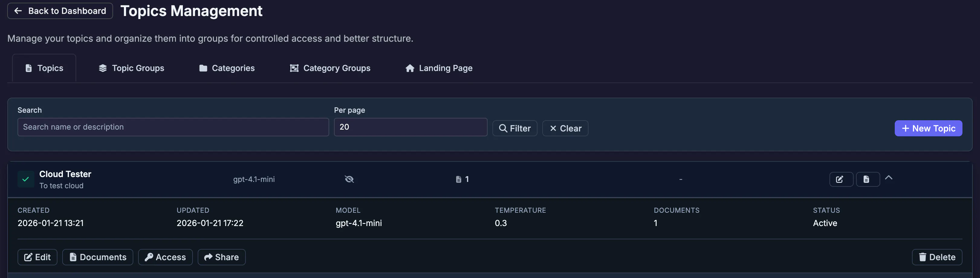Go to the Landing Page tab
The image size is (980, 278).
439,68
